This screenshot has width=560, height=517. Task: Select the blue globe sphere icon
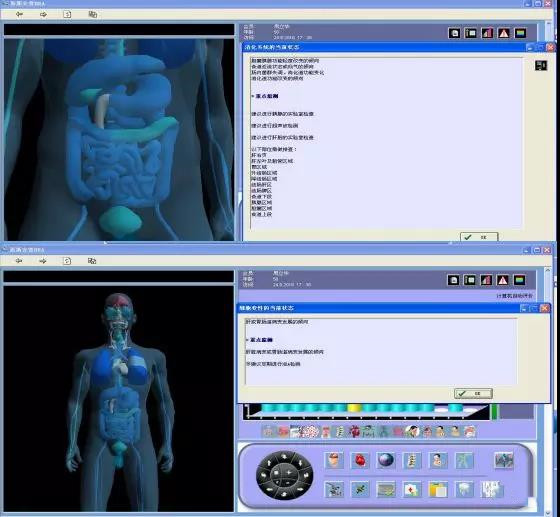pos(386,460)
